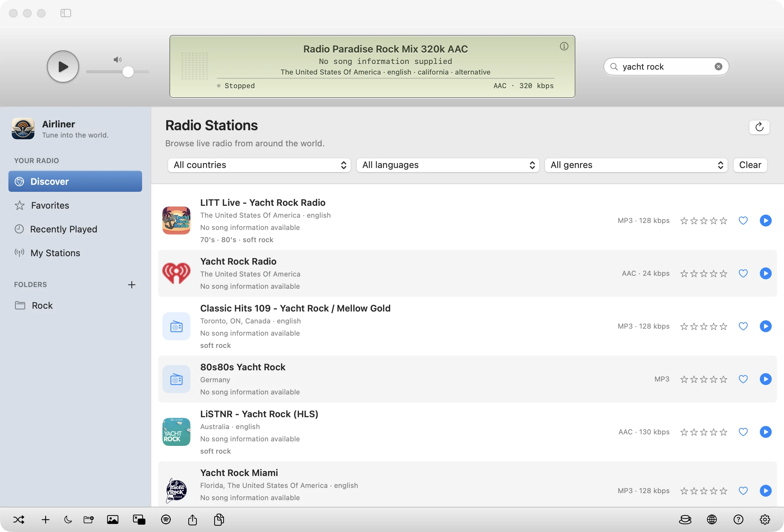Image resolution: width=784 pixels, height=532 pixels.
Task: Click the Clear filters button
Action: [x=750, y=165]
